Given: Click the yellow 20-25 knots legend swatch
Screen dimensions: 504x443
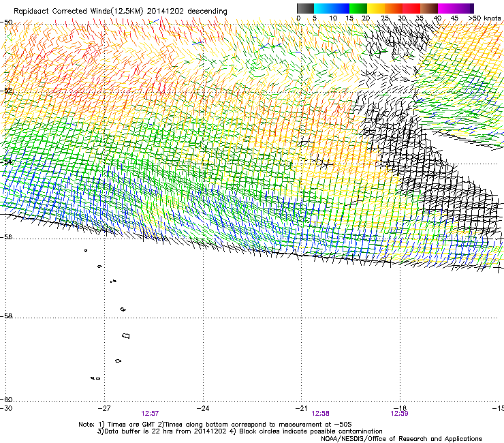Looking at the screenshot, I should click(376, 8).
